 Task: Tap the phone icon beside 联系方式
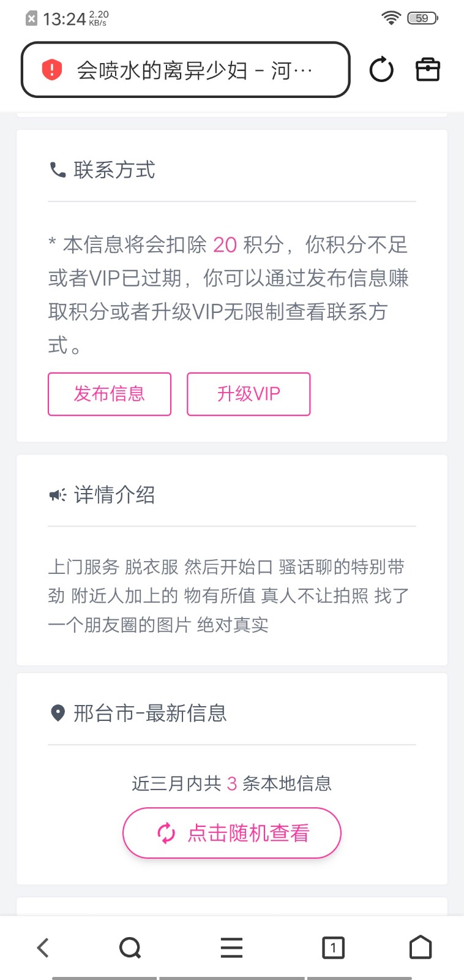(x=58, y=170)
